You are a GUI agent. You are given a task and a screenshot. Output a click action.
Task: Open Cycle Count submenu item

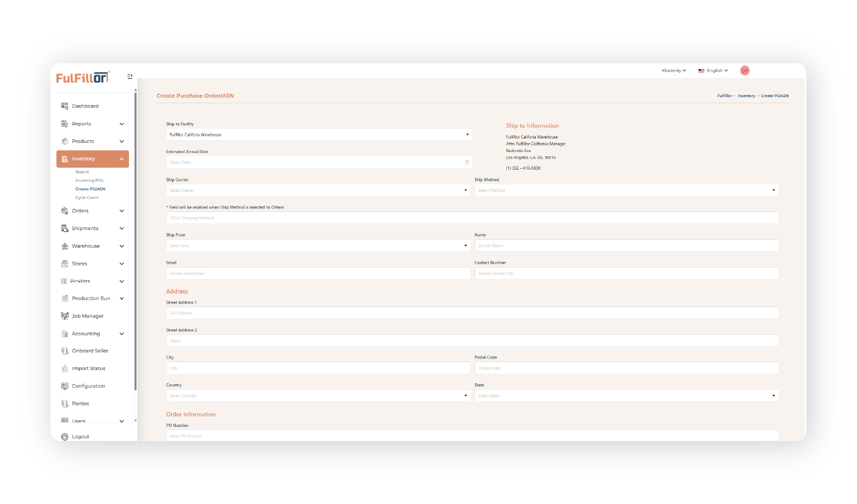(x=87, y=198)
